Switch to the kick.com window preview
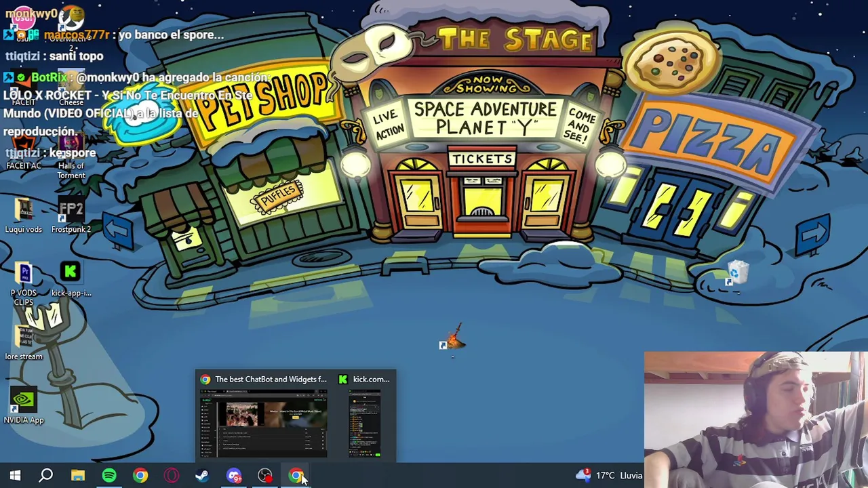868x488 pixels. (365, 415)
